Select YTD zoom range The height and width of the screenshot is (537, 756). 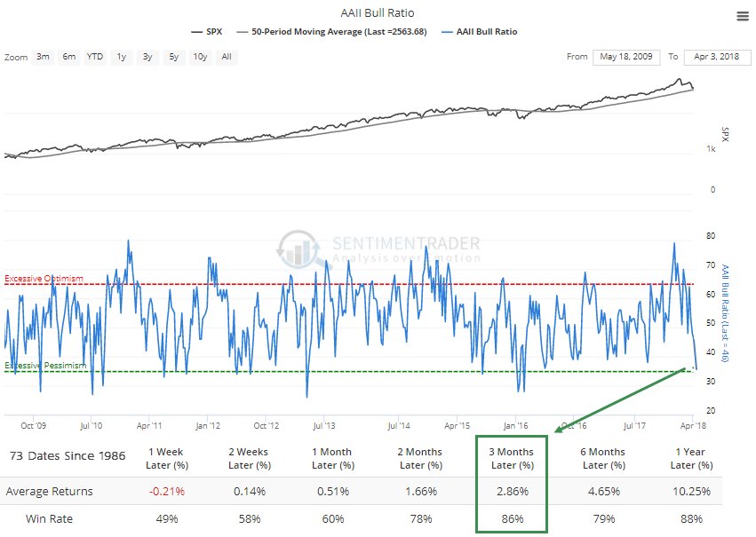[95, 57]
